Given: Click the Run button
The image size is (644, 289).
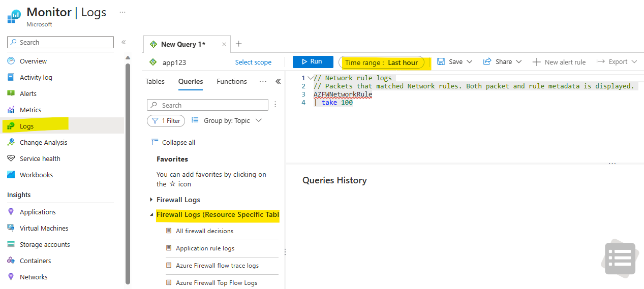Looking at the screenshot, I should (x=313, y=61).
